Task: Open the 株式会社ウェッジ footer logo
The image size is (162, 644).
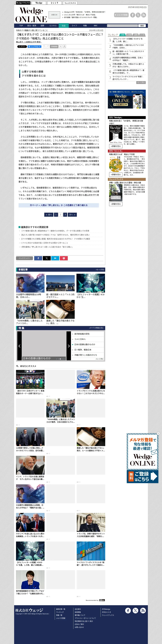Action: tap(29, 610)
